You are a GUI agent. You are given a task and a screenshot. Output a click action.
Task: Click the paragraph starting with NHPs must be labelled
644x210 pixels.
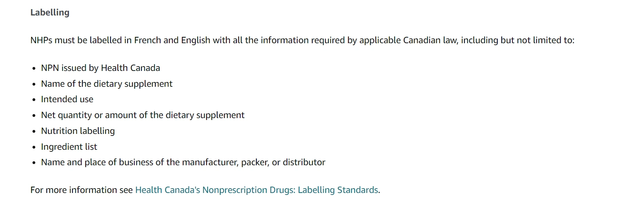coord(302,40)
